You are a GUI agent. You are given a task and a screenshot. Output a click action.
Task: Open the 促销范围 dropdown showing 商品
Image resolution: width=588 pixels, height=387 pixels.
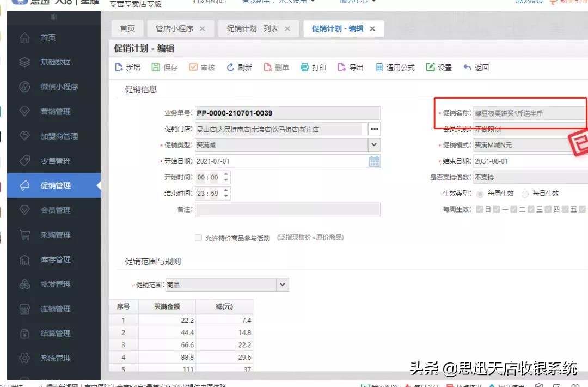click(282, 285)
